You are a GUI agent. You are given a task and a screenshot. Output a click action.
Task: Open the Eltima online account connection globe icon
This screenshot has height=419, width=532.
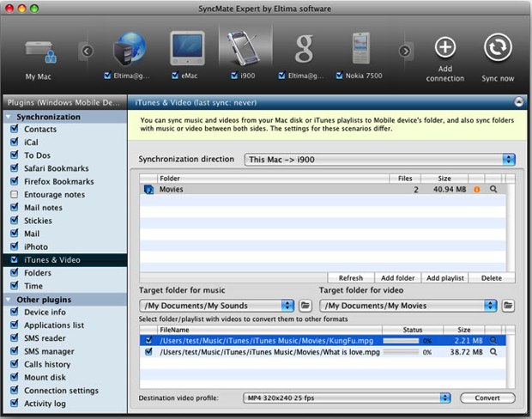tap(130, 49)
